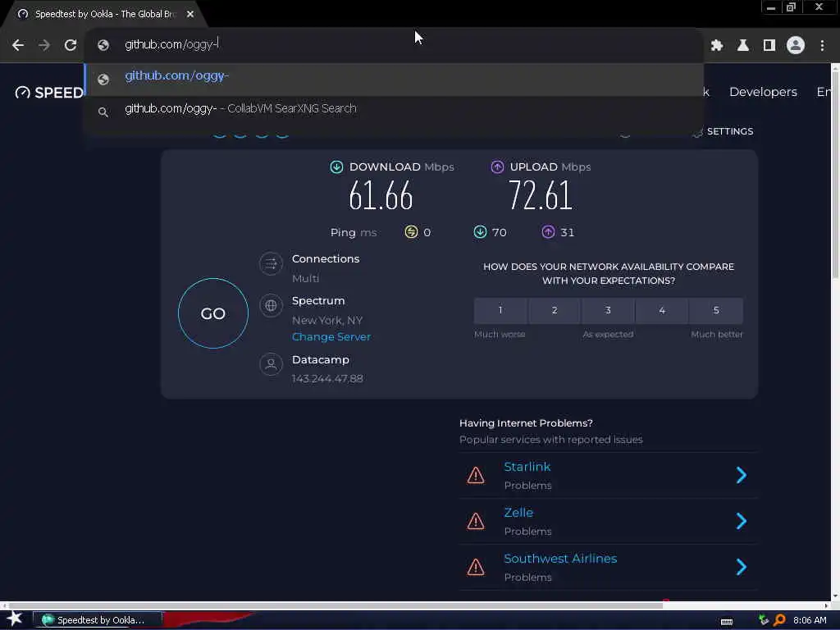840x630 pixels.
Task: Click the Spectrum server globe icon
Action: tap(271, 305)
